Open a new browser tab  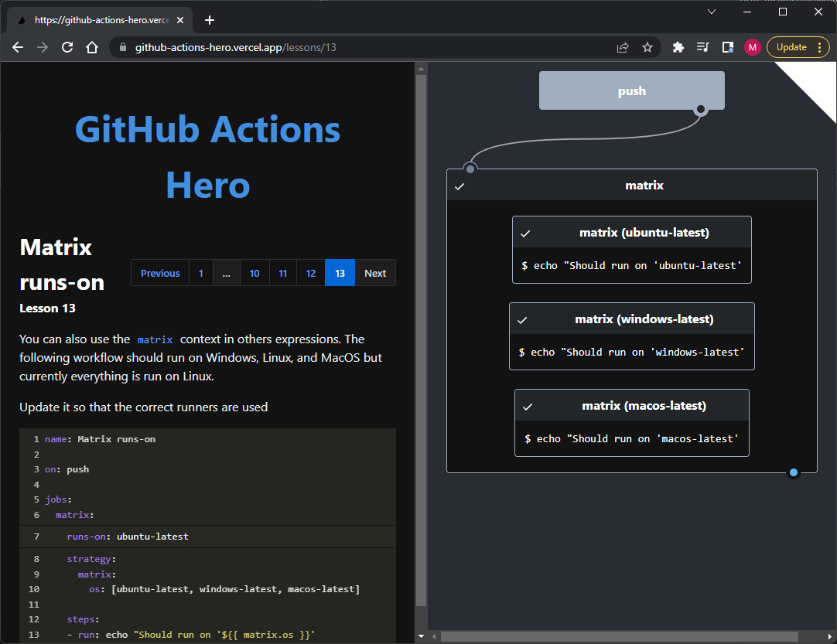coord(210,20)
